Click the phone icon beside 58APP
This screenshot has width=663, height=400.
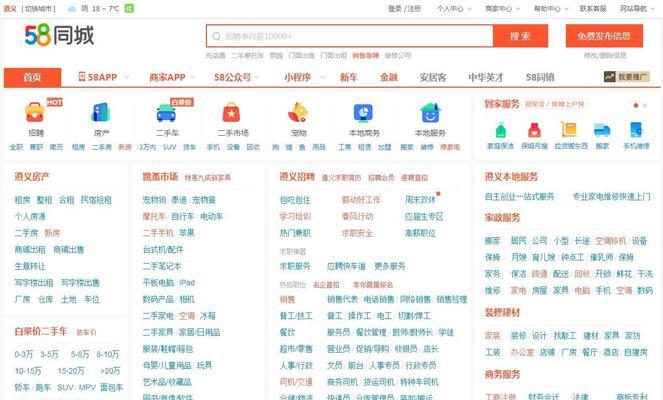[82, 77]
